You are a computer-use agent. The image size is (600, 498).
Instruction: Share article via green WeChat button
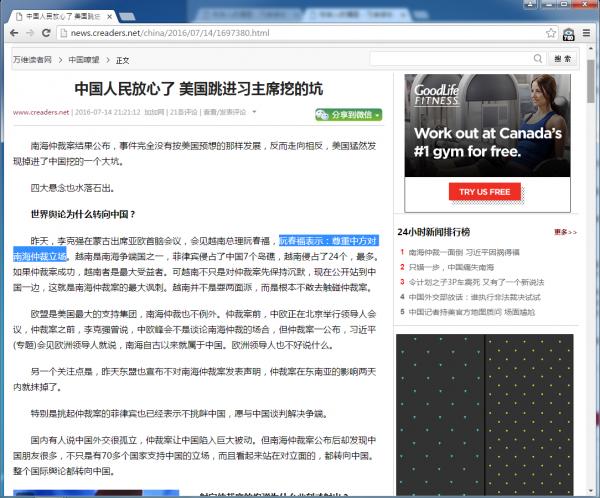click(344, 112)
